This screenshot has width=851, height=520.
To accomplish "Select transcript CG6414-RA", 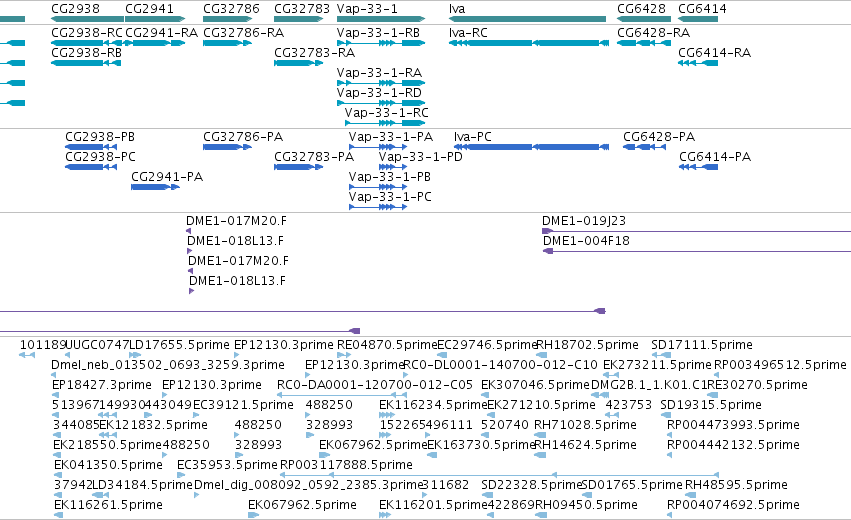I will point(698,63).
